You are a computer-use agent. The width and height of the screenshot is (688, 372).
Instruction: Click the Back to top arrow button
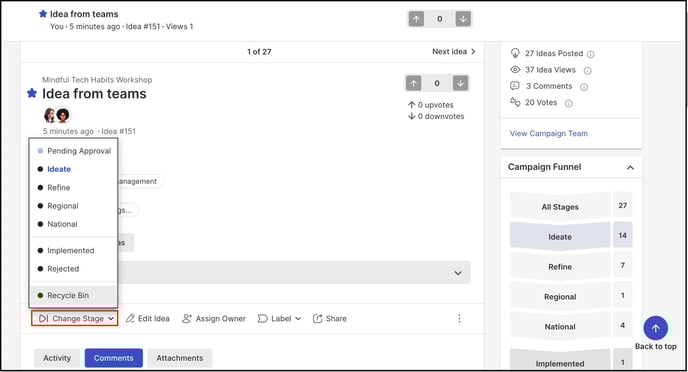[x=656, y=328]
